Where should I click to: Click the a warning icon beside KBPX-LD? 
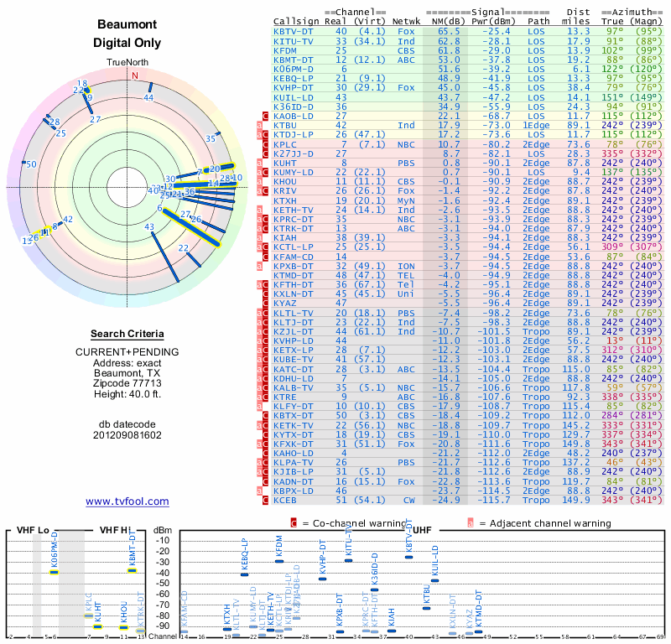point(259,491)
